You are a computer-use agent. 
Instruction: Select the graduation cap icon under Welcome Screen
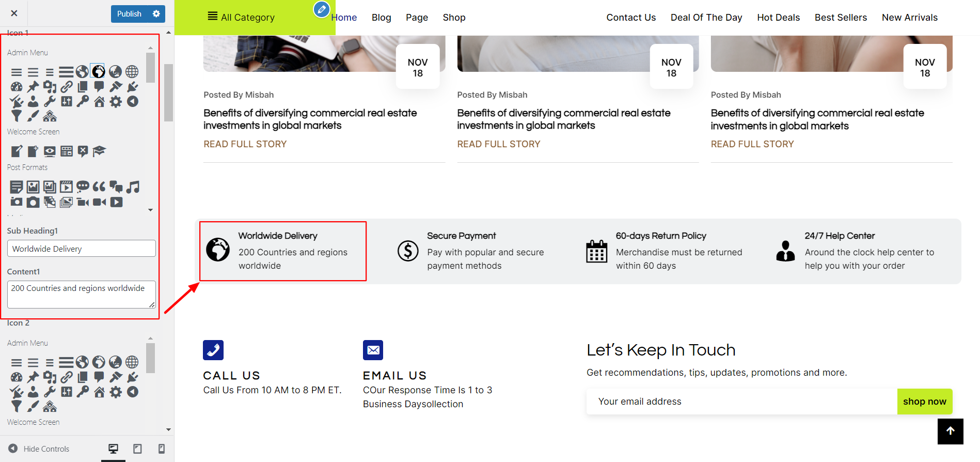(x=99, y=151)
